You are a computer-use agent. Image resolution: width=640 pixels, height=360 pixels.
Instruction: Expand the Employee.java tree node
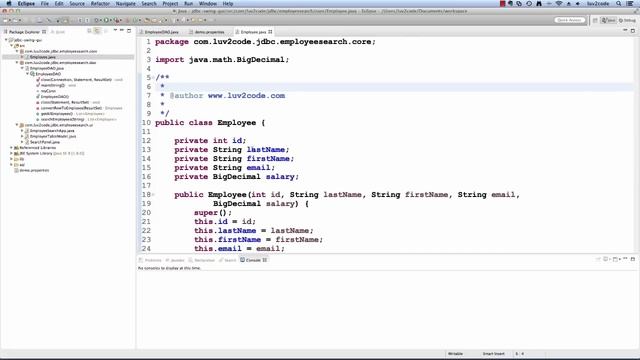pos(22,57)
